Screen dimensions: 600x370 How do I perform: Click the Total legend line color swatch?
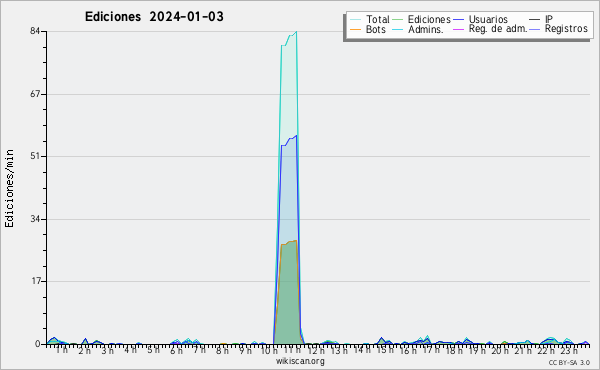[x=355, y=20]
